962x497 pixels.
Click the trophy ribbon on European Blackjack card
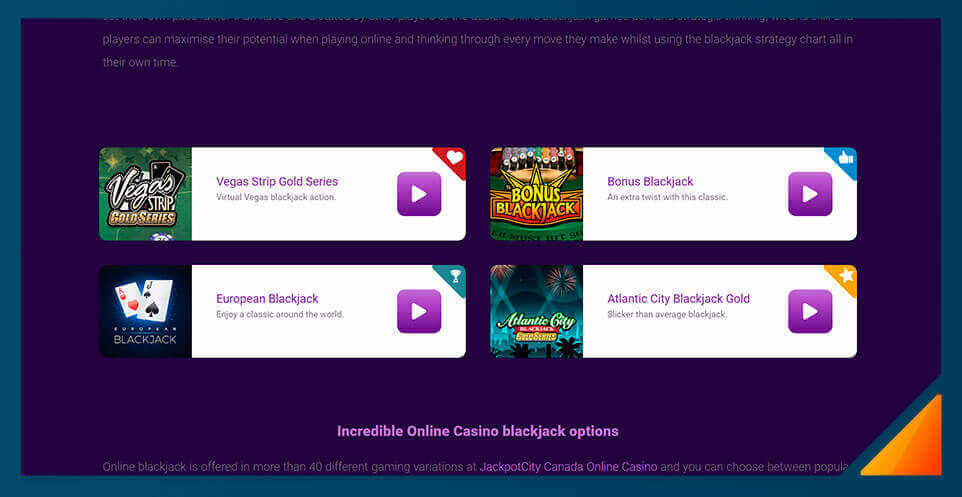tap(453, 277)
